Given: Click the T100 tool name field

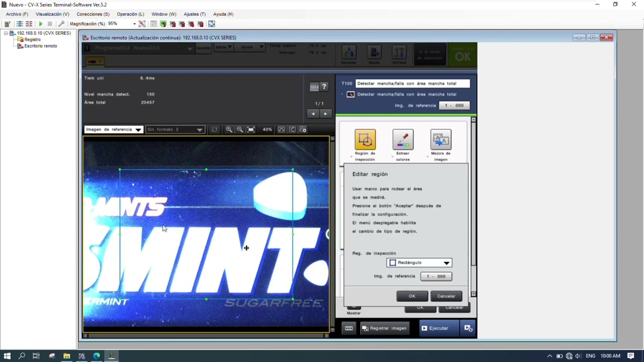Looking at the screenshot, I should (x=413, y=83).
